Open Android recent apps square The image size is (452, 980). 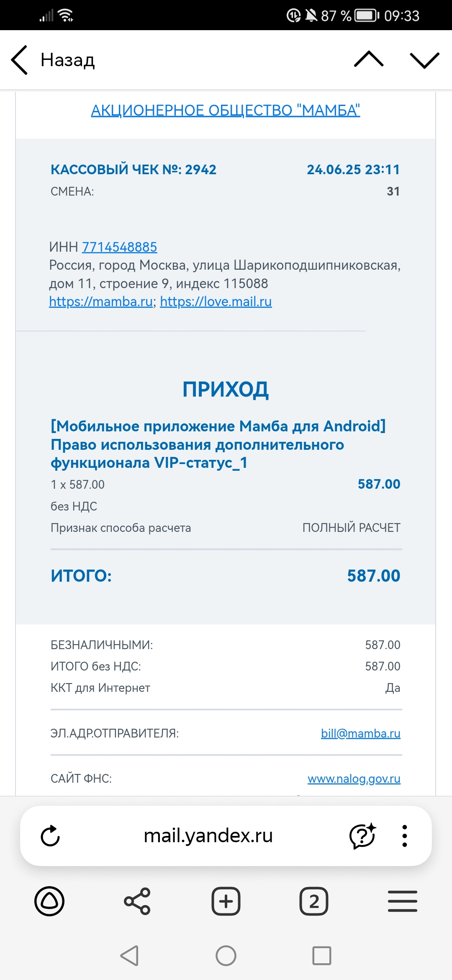click(321, 956)
